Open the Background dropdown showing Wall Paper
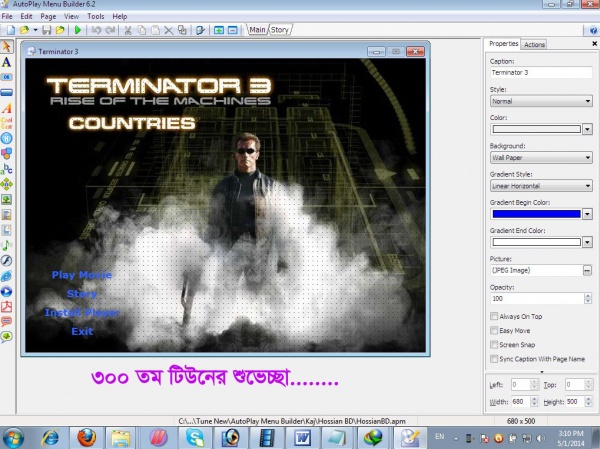The height and width of the screenshot is (449, 600). (x=541, y=158)
